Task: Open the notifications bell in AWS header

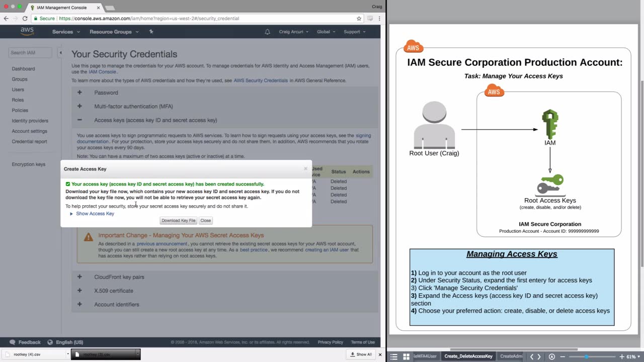Action: (x=267, y=32)
